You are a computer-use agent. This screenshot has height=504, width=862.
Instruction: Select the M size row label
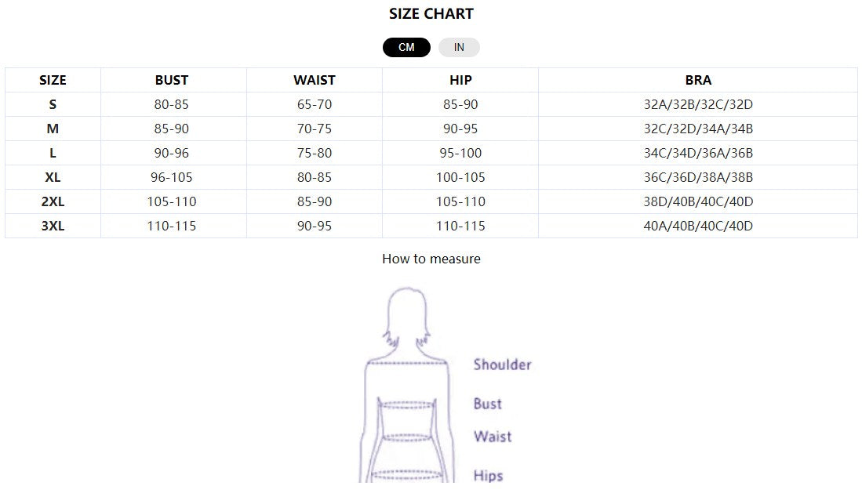53,129
